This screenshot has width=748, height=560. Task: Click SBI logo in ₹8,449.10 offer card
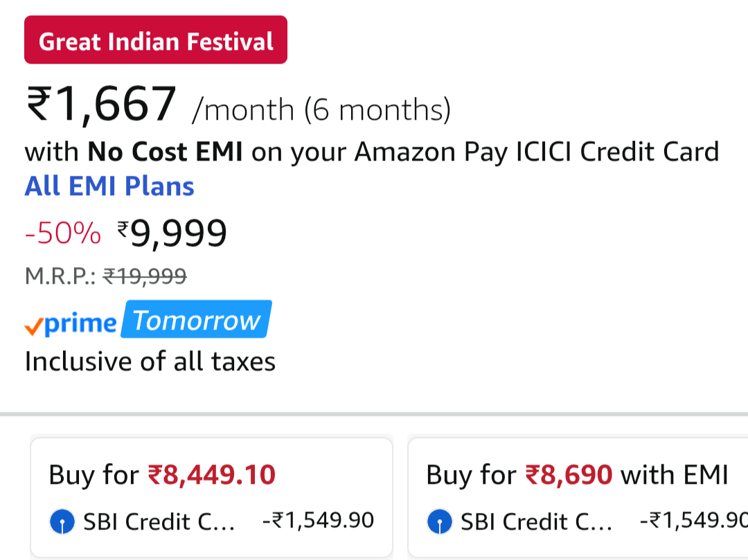(x=62, y=521)
